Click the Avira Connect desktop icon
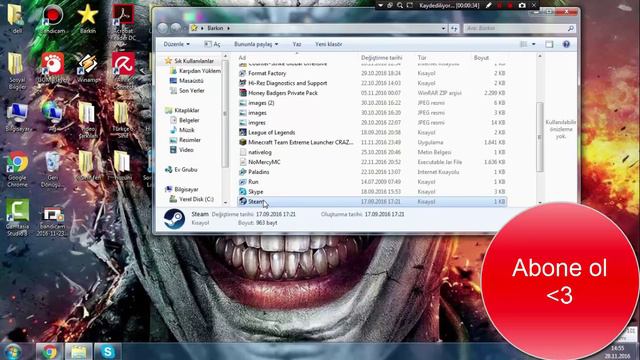The width and height of the screenshot is (640, 360). pyautogui.click(x=123, y=70)
